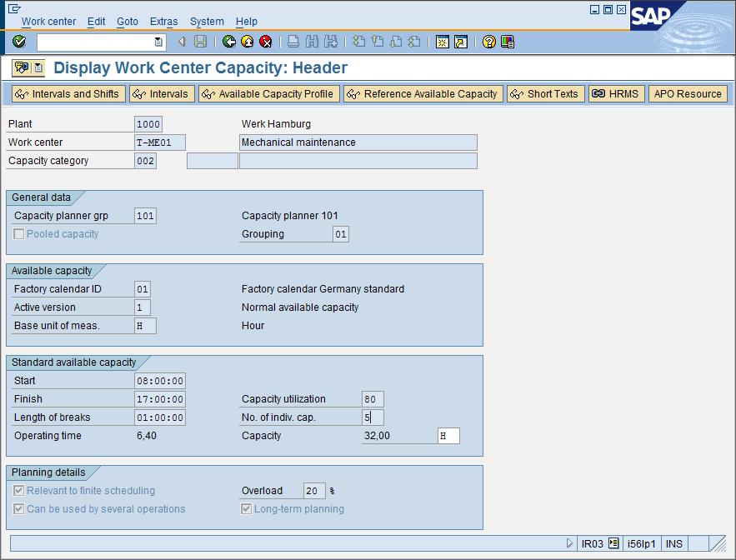736x560 pixels.
Task: Click the INS insert mode indicator
Action: [x=674, y=543]
